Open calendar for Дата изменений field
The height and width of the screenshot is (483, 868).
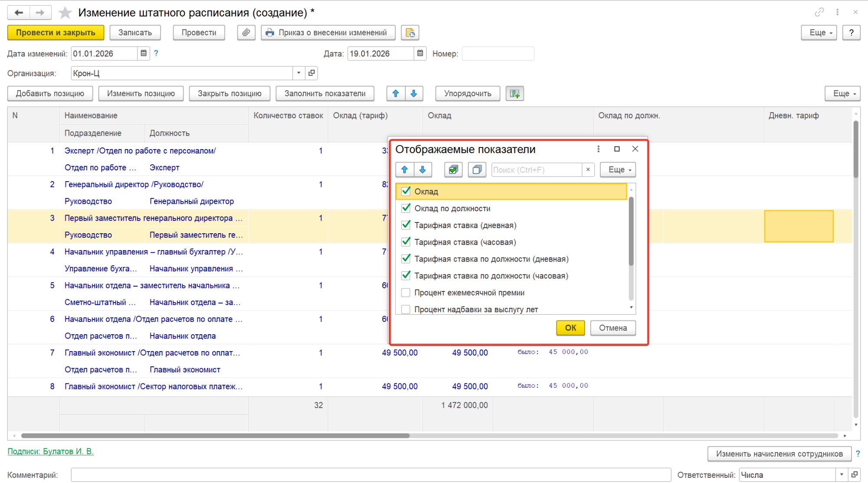pos(144,53)
